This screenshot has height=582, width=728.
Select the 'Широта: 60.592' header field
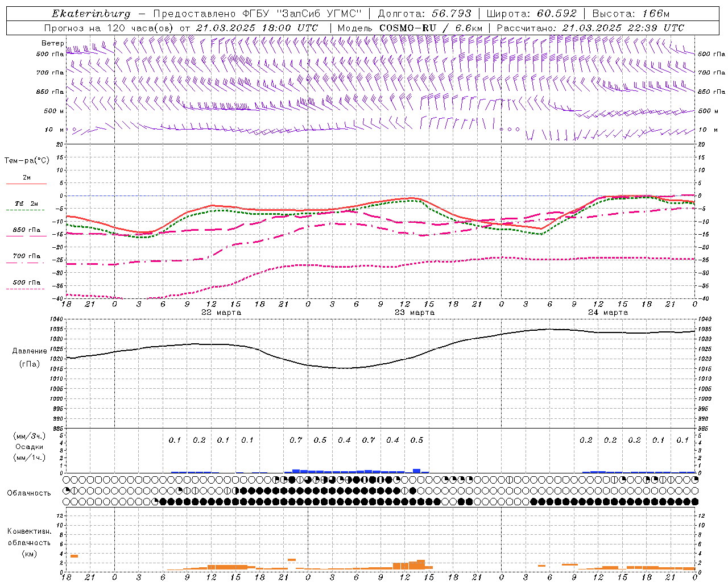tap(532, 14)
